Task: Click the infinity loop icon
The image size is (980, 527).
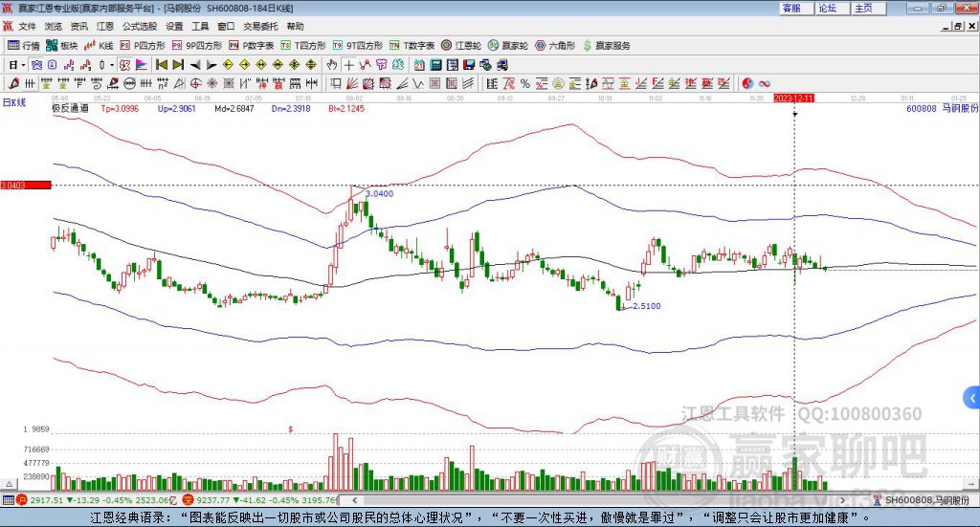Action: [x=765, y=83]
